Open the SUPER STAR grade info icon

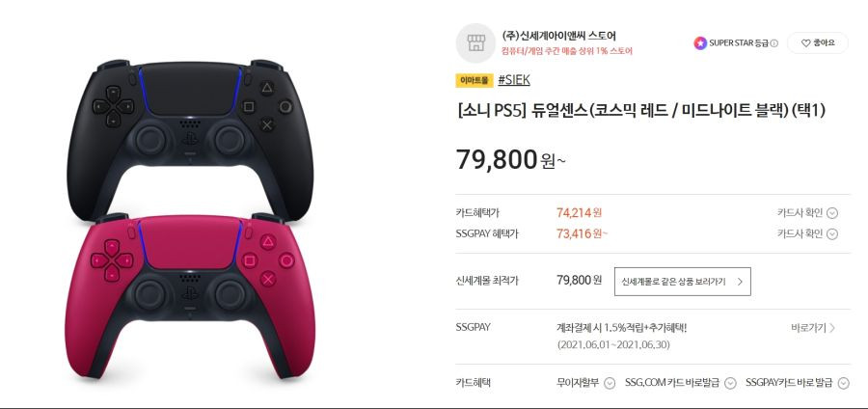[773, 43]
